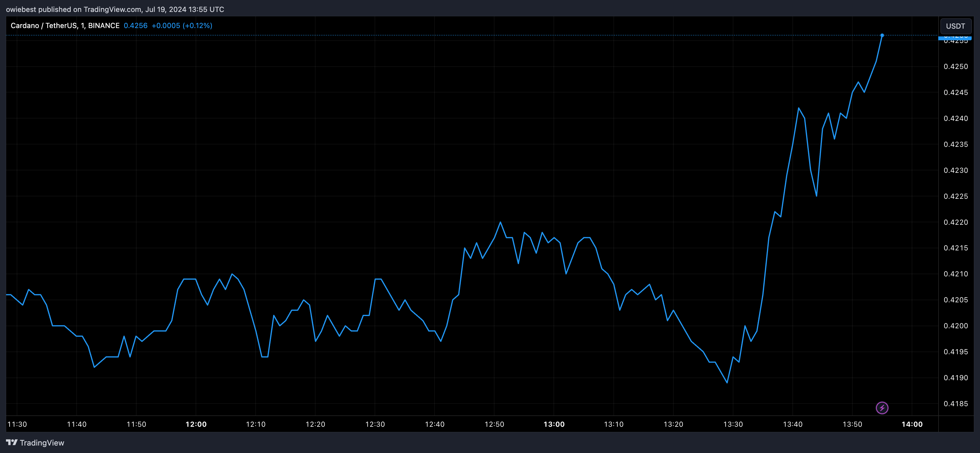Click the 13:30 label on time axis
This screenshot has height=453, width=980.
(733, 424)
